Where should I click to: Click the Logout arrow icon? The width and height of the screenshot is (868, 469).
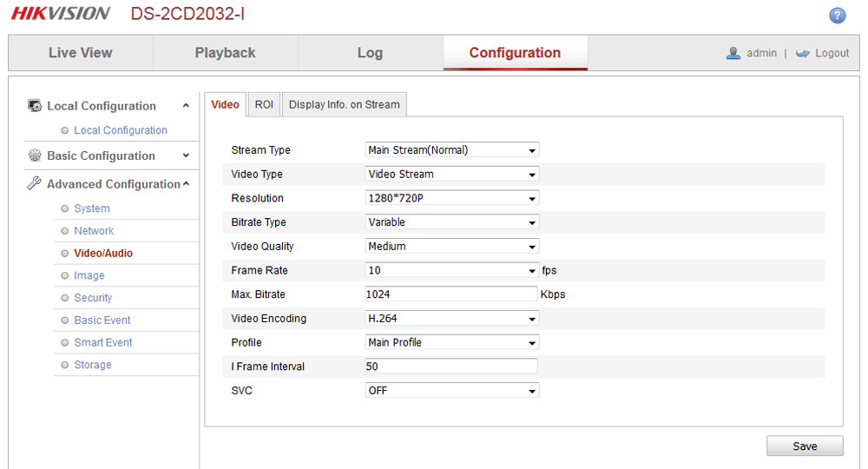click(x=802, y=53)
